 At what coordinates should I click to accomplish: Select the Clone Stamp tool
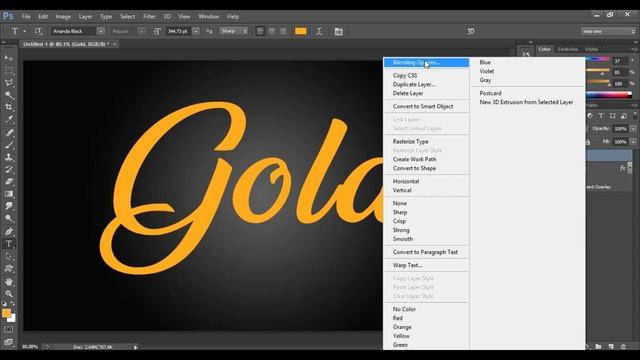click(9, 157)
